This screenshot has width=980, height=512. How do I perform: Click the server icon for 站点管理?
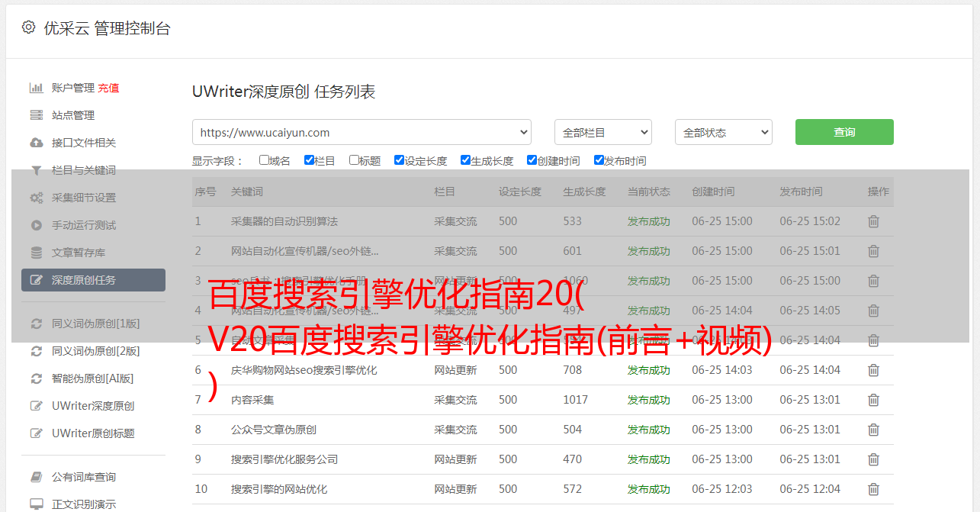[36, 115]
